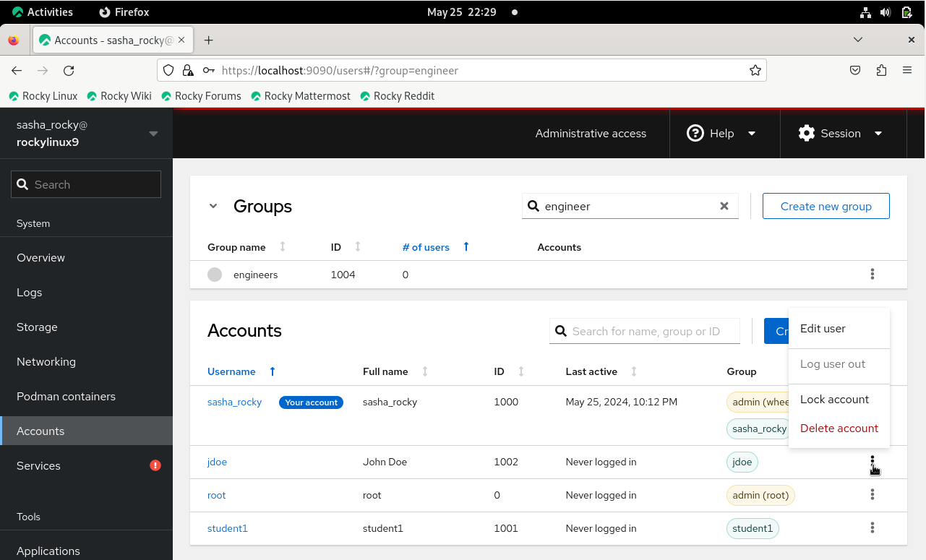Image resolution: width=926 pixels, height=560 pixels.
Task: Open the Firefox extensions icon
Action: [880, 71]
